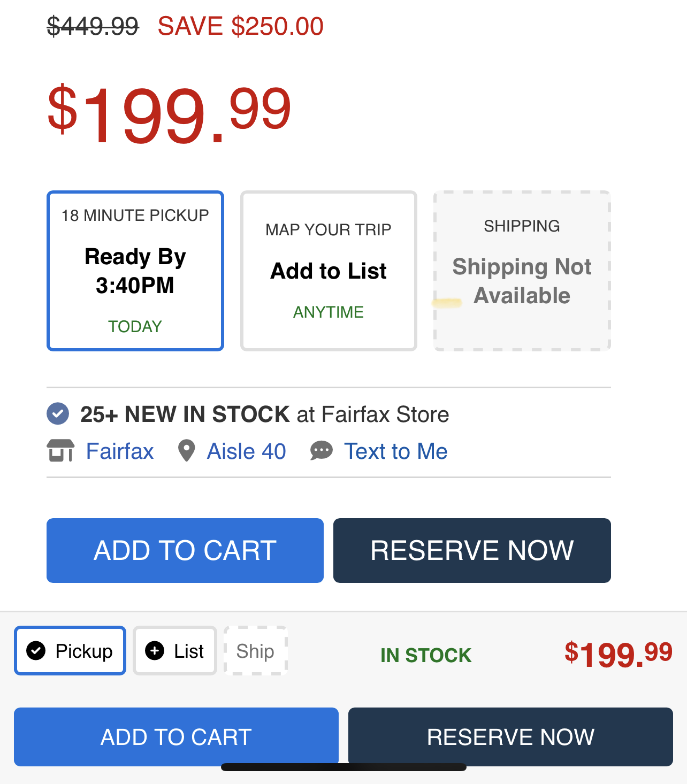Image resolution: width=687 pixels, height=784 pixels.
Task: Expand the Fairfax store details
Action: 119,451
